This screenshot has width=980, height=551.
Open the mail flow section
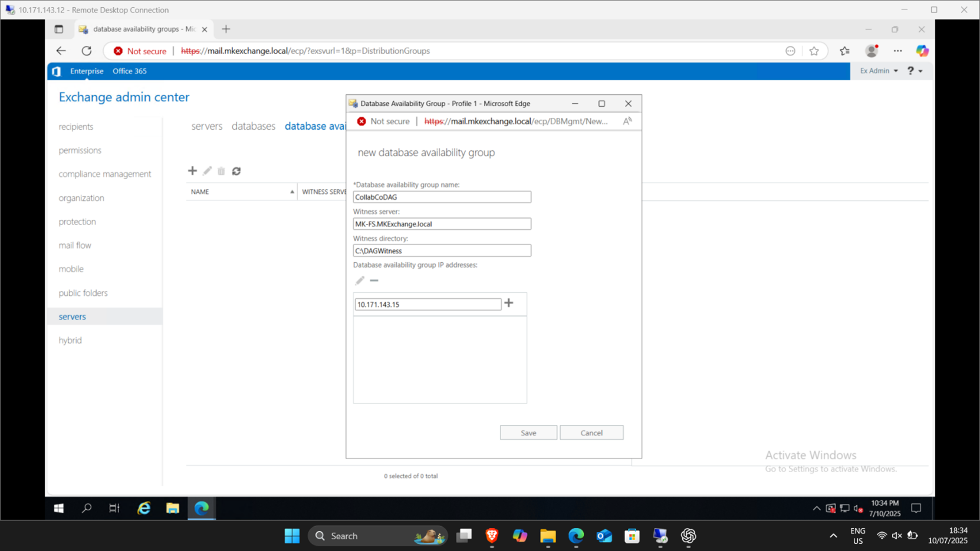[75, 245]
